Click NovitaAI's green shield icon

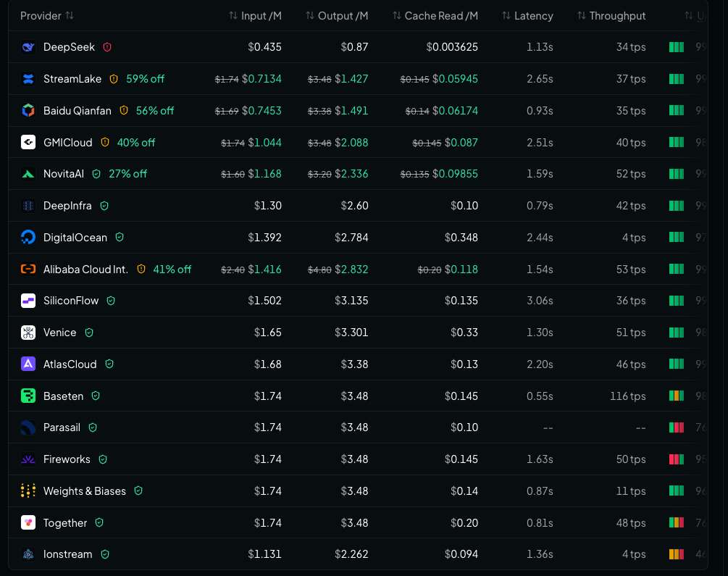click(x=96, y=174)
